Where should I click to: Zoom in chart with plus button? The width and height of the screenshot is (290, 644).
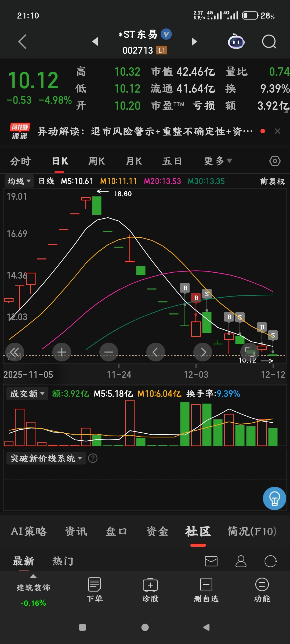(x=62, y=352)
